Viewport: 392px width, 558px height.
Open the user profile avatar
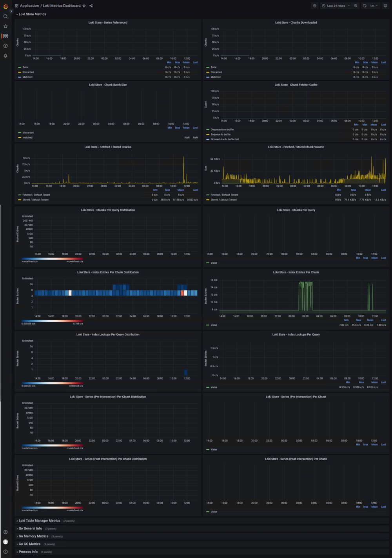coord(5,542)
